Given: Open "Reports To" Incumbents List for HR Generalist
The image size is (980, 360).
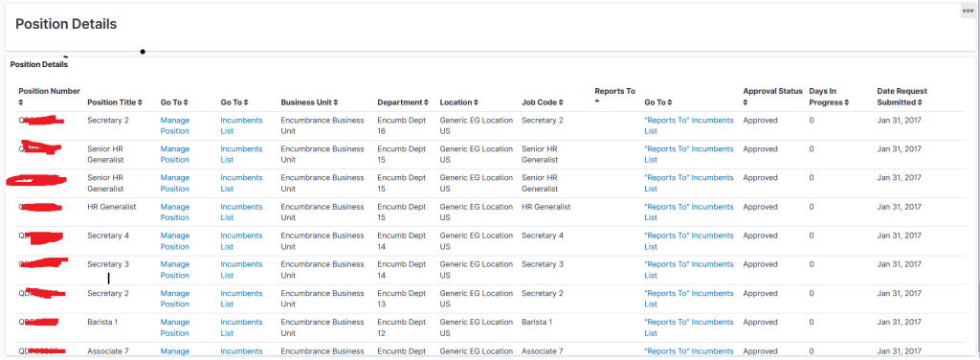Looking at the screenshot, I should [x=689, y=212].
